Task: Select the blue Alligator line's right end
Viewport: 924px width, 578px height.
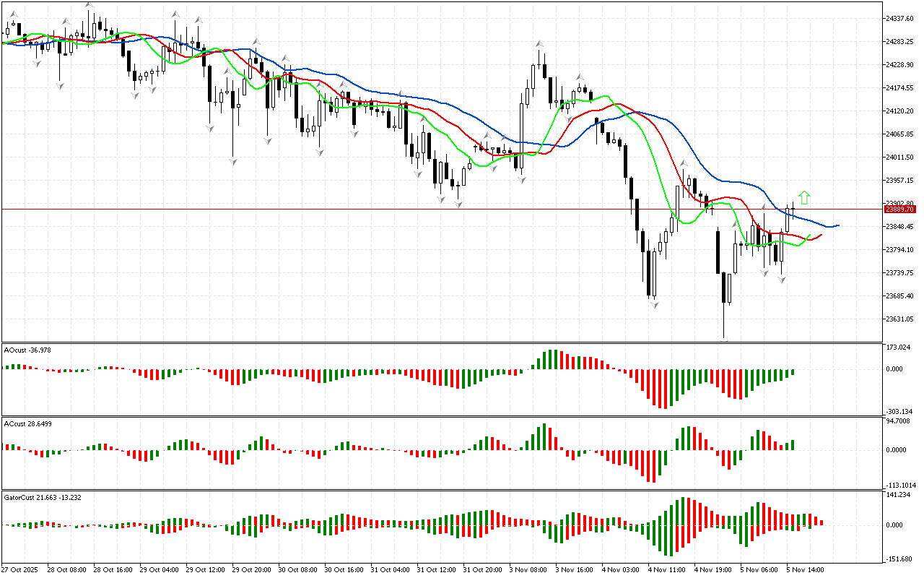Action: (837, 225)
